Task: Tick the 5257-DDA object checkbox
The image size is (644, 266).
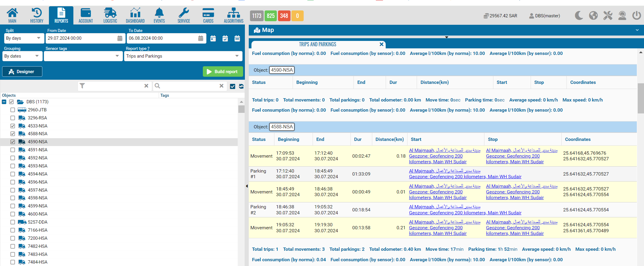Action: 13,222
